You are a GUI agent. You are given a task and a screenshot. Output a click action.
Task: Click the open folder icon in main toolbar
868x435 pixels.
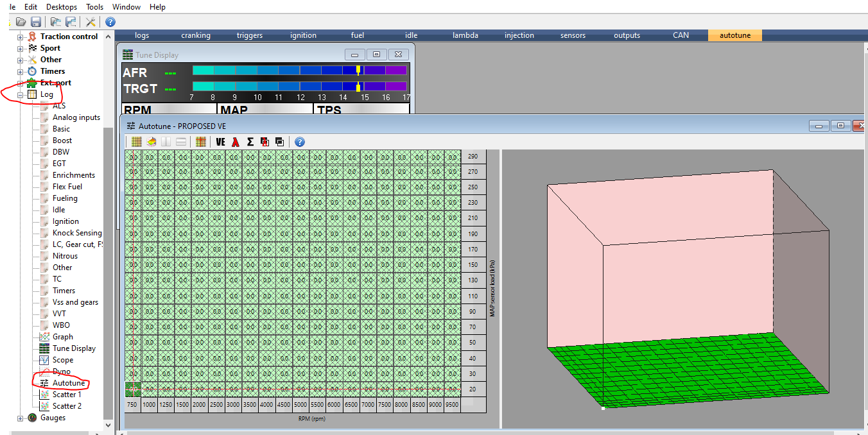coord(21,22)
